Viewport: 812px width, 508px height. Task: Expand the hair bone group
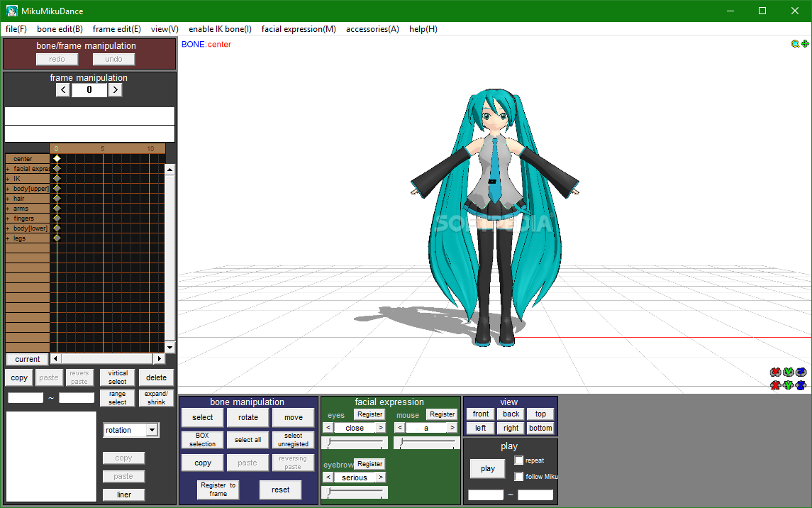[8, 199]
